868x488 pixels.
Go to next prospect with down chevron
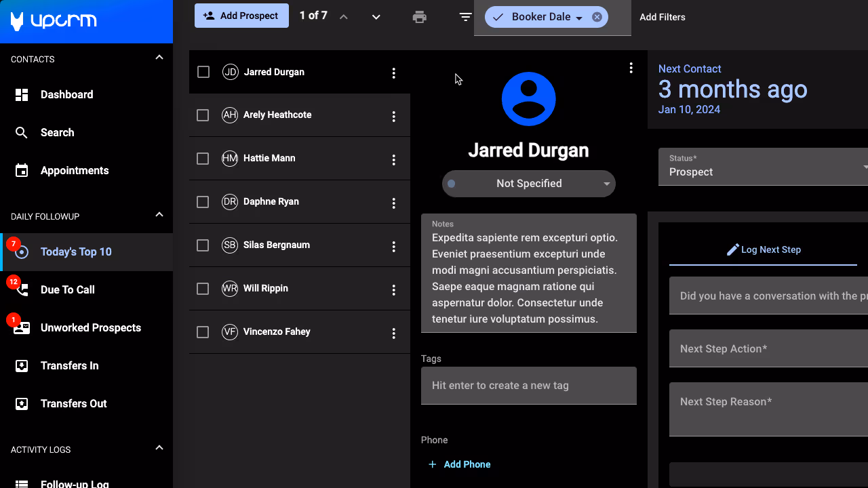click(x=376, y=17)
